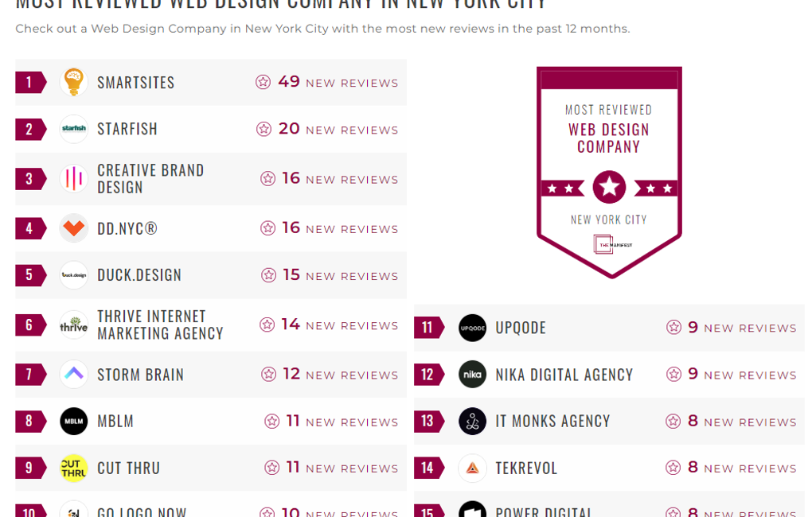Image resolution: width=812 pixels, height=517 pixels.
Task: Click the UPQODE logo icon
Action: pos(472,328)
